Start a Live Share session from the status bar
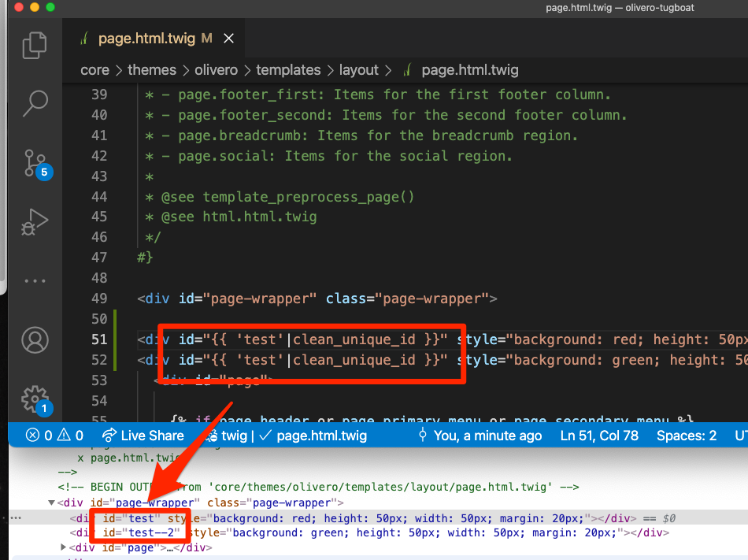This screenshot has width=748, height=560. [x=143, y=435]
